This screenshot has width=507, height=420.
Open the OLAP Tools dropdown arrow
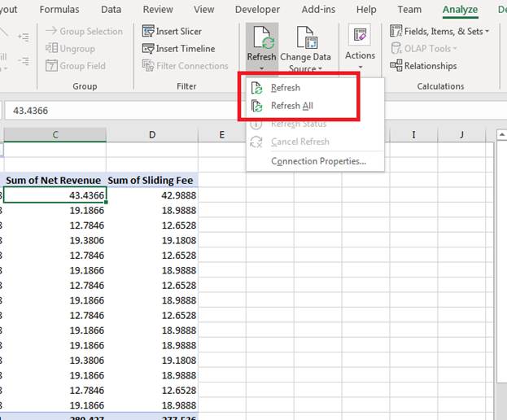pos(454,49)
